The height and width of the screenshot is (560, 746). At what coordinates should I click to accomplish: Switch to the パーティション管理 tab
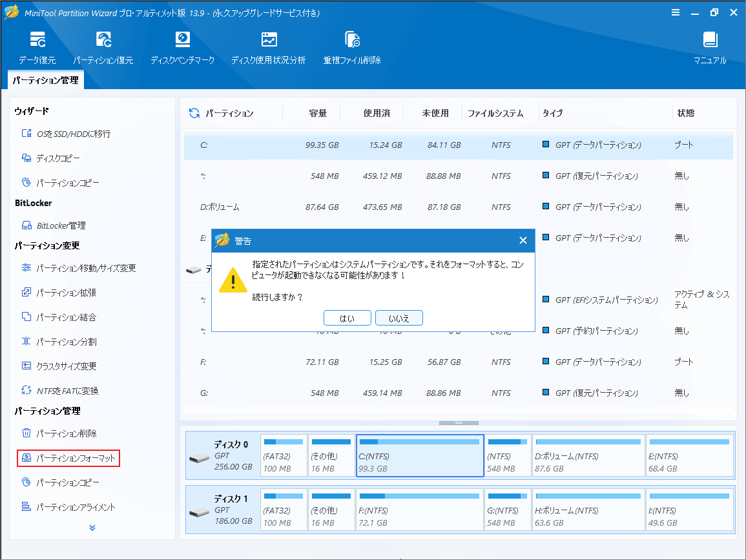(46, 80)
